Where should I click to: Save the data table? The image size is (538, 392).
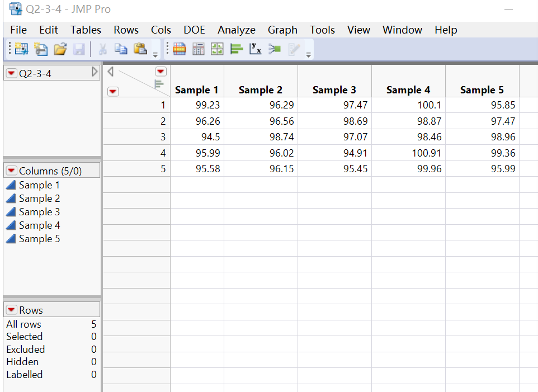pos(79,49)
